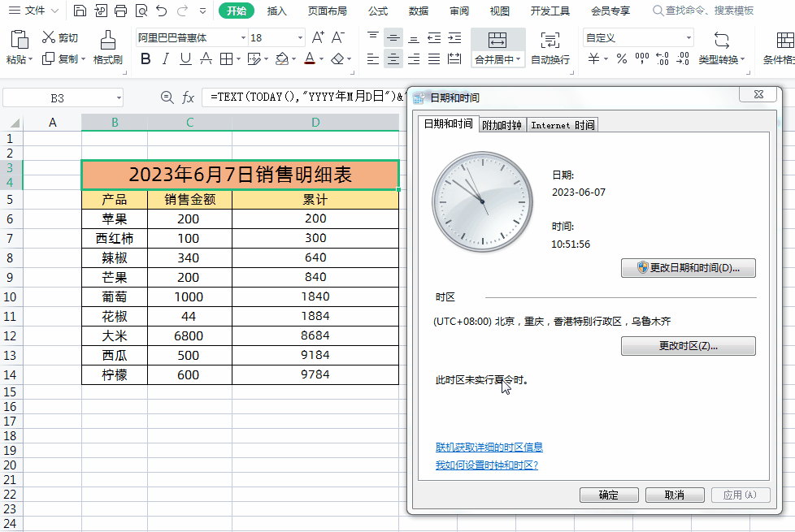Viewport: 795px width, 532px height.
Task: Click the increase indent icon
Action: tap(454, 37)
